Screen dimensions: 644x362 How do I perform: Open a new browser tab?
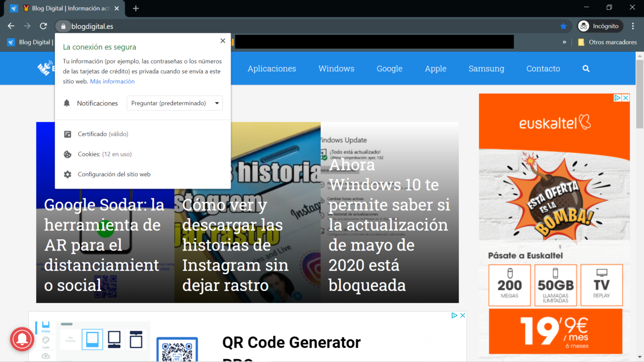pos(136,8)
